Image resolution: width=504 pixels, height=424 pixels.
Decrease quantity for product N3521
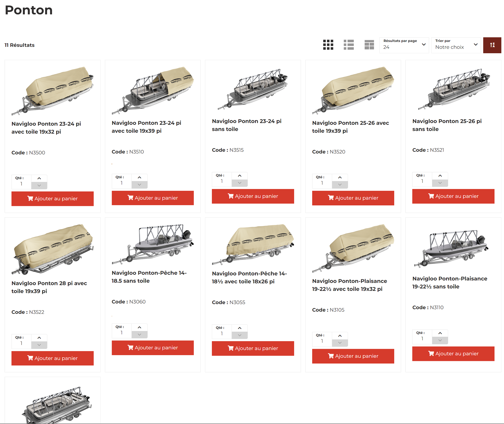tap(440, 183)
